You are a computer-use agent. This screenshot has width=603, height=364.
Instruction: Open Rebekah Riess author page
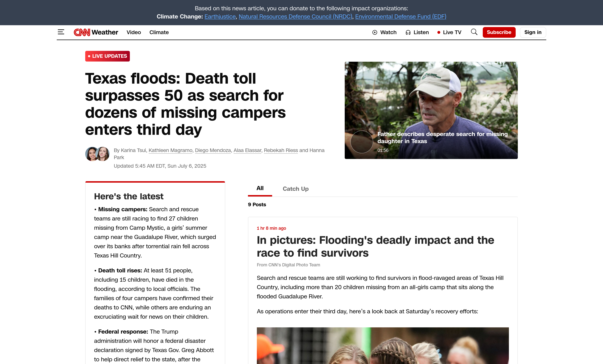281,150
